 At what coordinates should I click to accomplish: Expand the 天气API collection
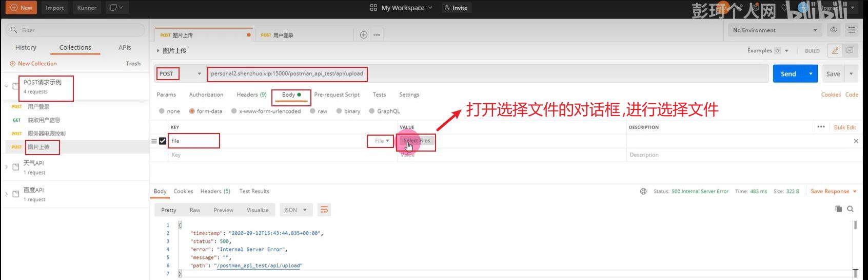7,167
